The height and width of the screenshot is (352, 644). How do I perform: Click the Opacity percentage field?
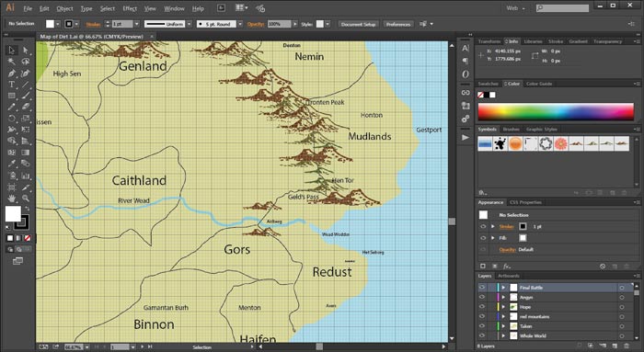(x=280, y=24)
